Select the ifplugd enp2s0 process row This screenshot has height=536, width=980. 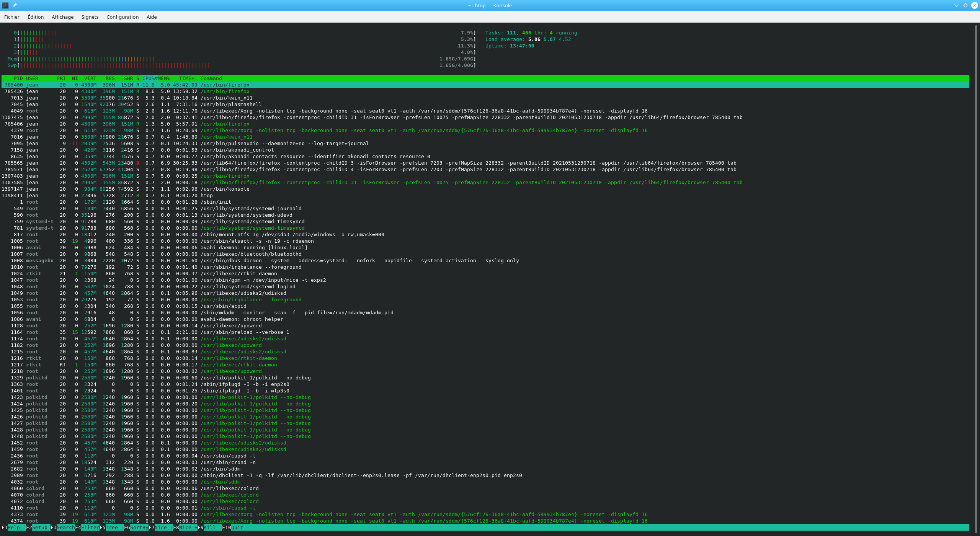(485, 384)
